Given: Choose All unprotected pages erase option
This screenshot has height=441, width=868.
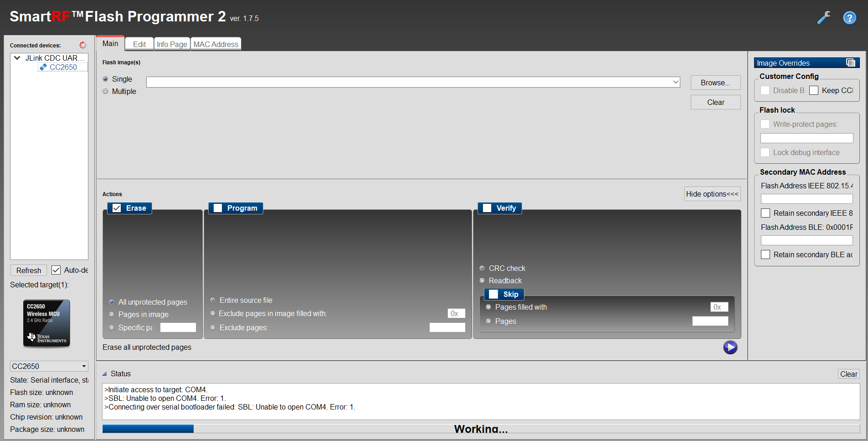Looking at the screenshot, I should point(112,302).
